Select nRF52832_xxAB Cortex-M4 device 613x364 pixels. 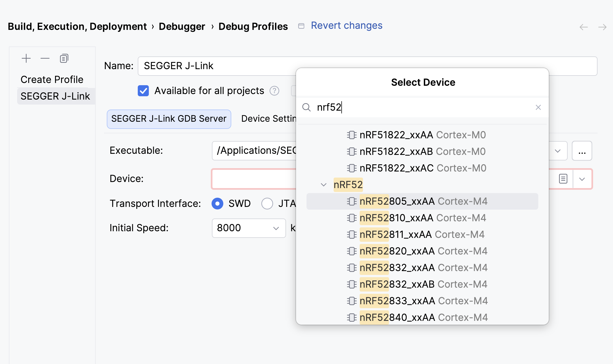(422, 284)
